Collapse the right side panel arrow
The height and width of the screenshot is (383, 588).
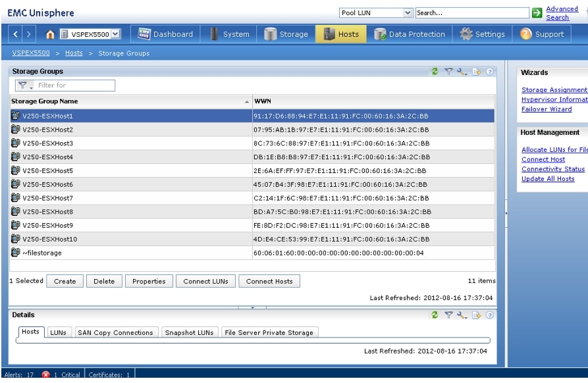point(506,213)
